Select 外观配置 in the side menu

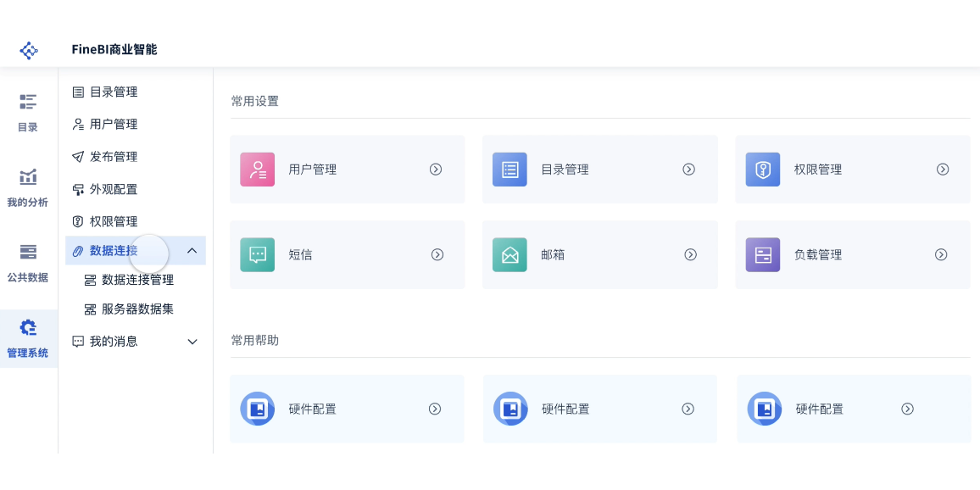(x=113, y=189)
